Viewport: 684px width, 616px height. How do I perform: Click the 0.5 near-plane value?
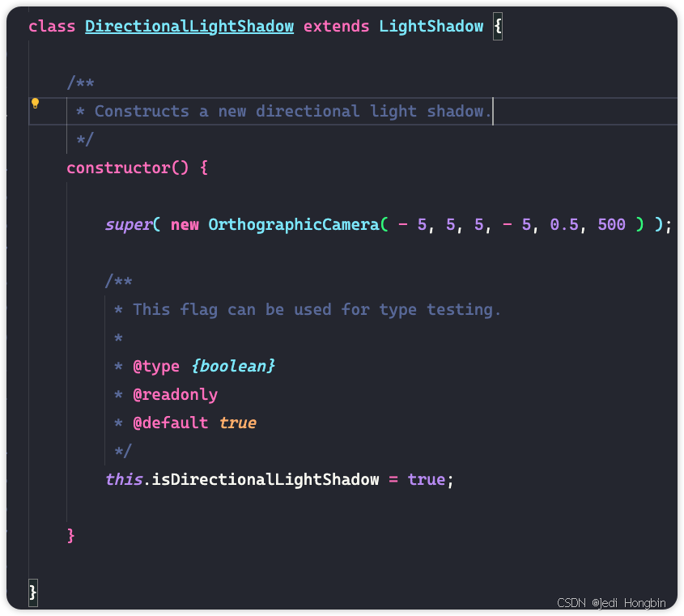click(x=564, y=225)
